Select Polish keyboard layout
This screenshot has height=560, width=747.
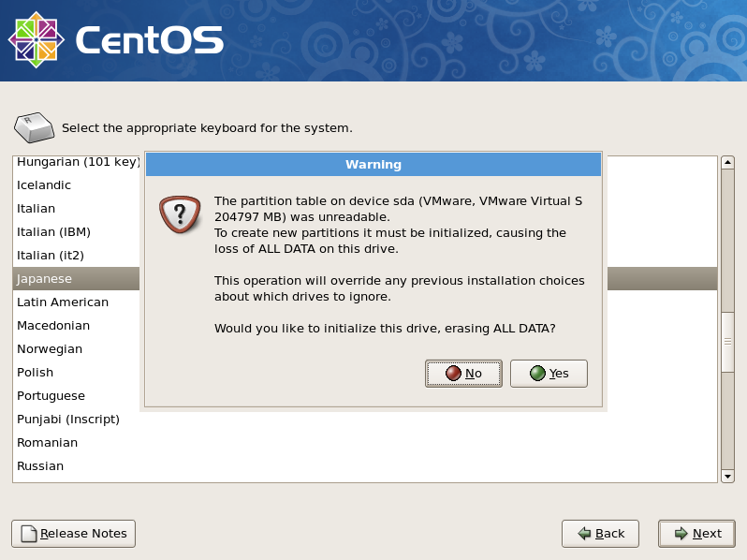coord(76,372)
